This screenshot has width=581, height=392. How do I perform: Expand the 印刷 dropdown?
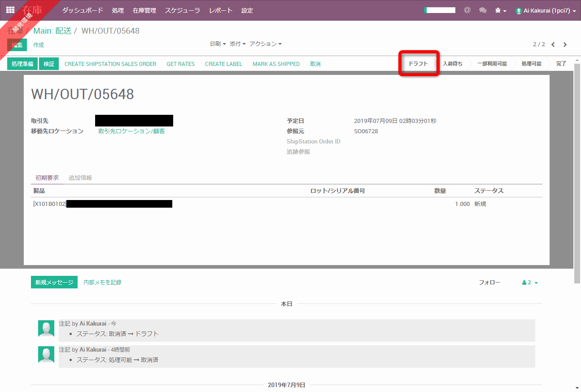click(x=218, y=44)
